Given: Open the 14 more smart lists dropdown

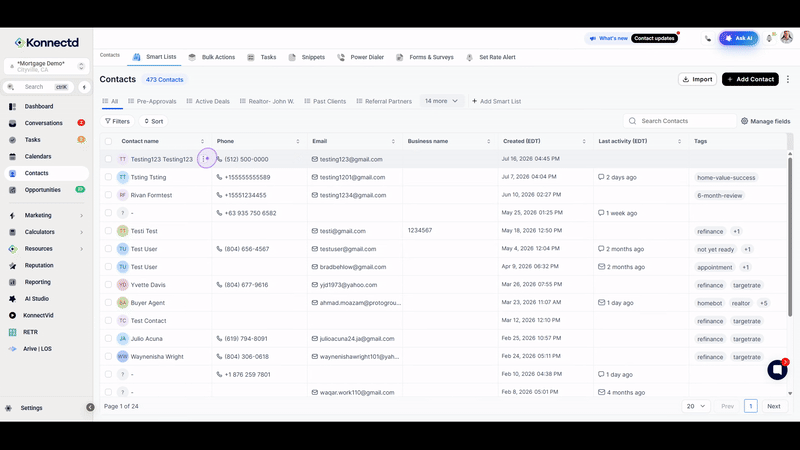Looking at the screenshot, I should tap(442, 101).
